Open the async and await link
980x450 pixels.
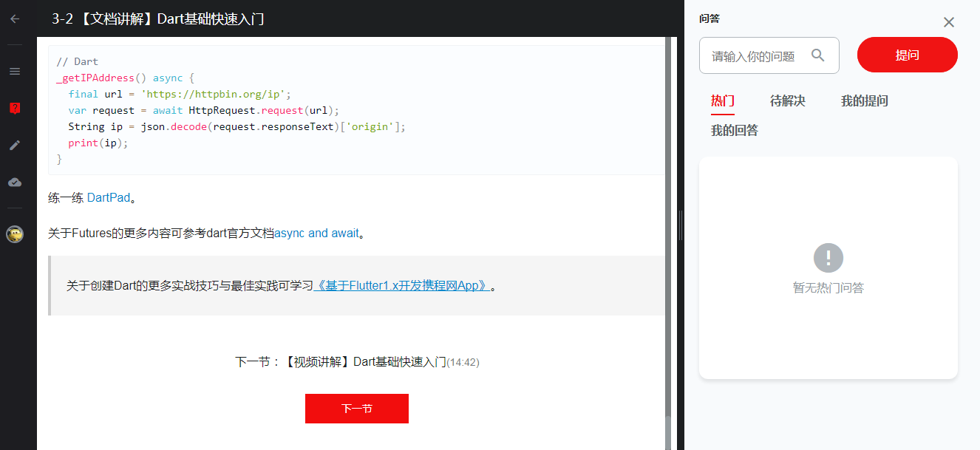317,233
